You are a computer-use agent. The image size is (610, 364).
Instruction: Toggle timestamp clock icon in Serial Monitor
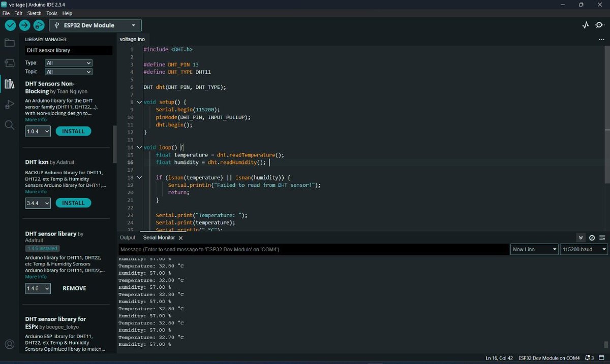click(592, 238)
